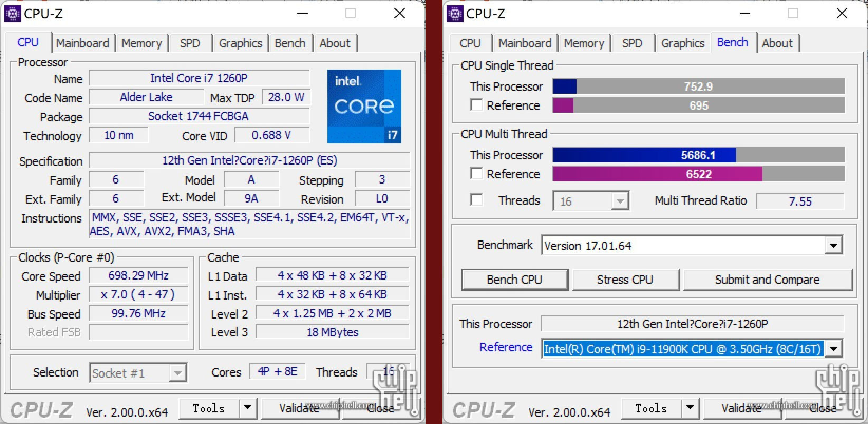Click Specification field text
Image resolution: width=868 pixels, height=424 pixels.
pyautogui.click(x=249, y=160)
